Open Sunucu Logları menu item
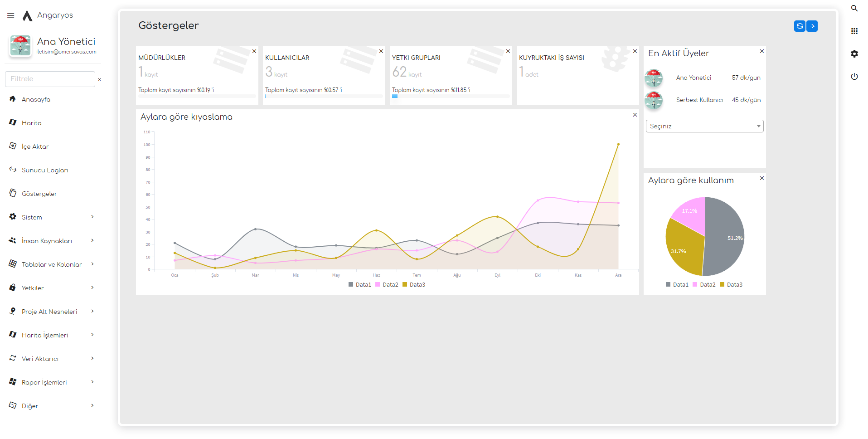Screen dimensions: 868x439 [x=45, y=171]
